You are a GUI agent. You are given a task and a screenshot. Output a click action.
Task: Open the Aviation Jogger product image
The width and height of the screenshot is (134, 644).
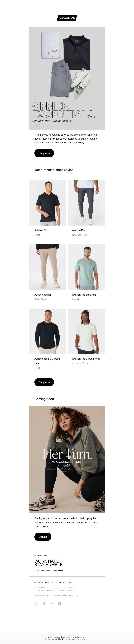pos(48,267)
